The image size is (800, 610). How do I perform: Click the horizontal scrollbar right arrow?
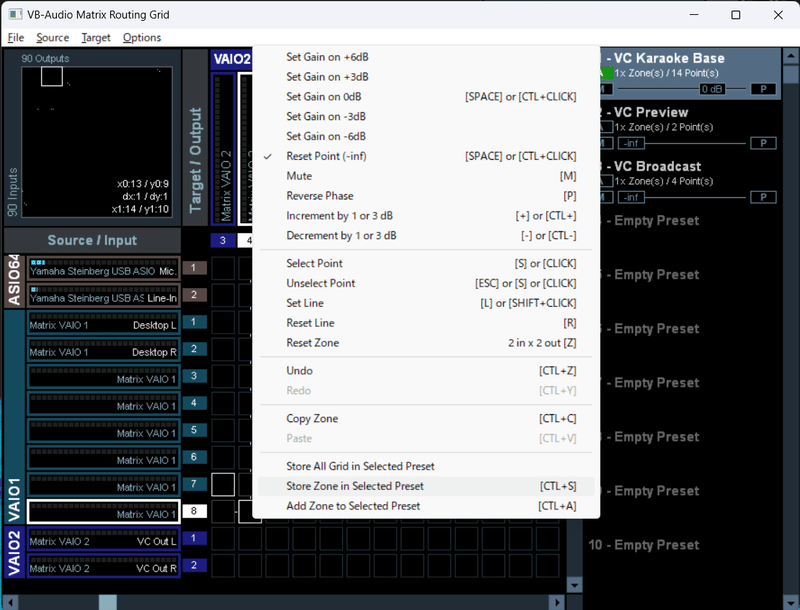(558, 602)
